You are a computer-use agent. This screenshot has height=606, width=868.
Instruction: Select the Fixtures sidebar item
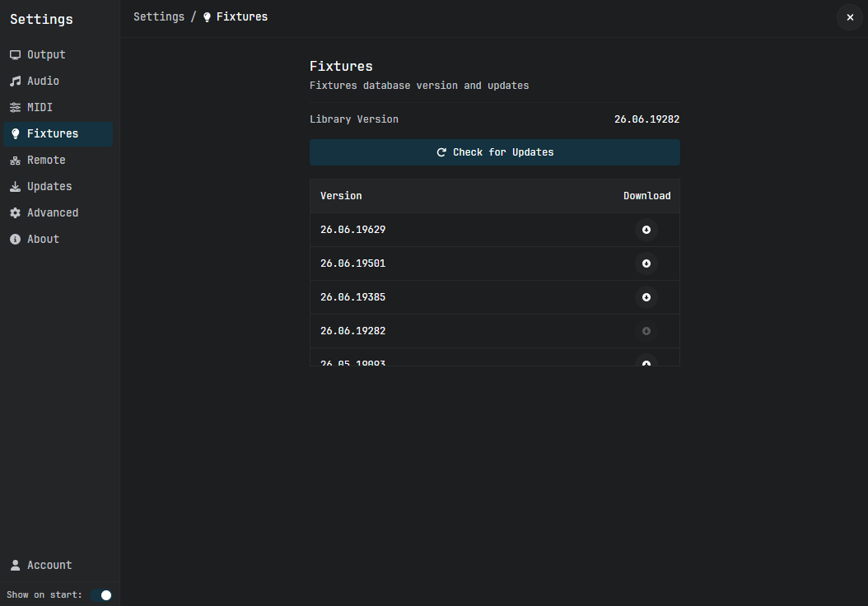coord(58,134)
